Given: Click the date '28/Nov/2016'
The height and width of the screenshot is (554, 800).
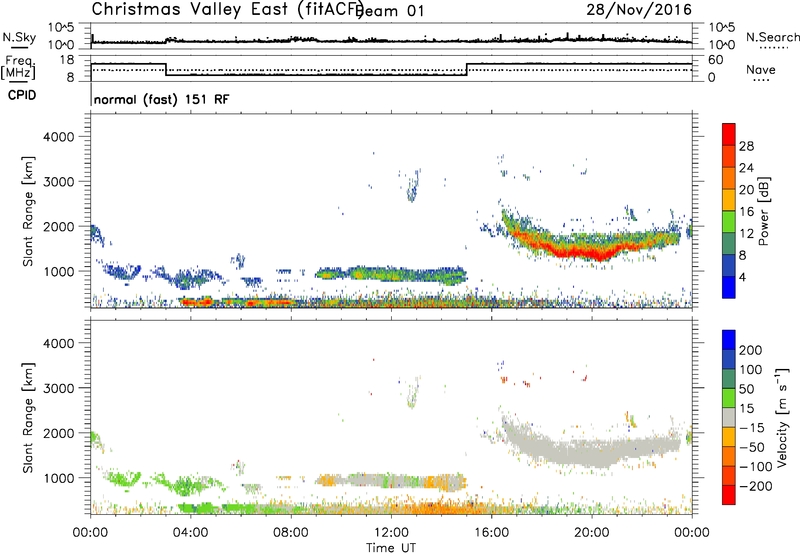Looking at the screenshot, I should [639, 9].
